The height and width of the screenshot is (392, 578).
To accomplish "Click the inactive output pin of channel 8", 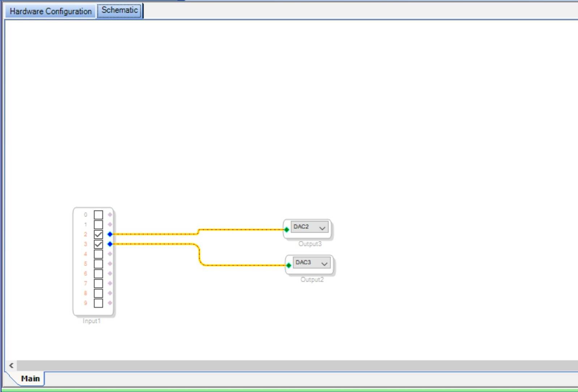I will tap(110, 293).
